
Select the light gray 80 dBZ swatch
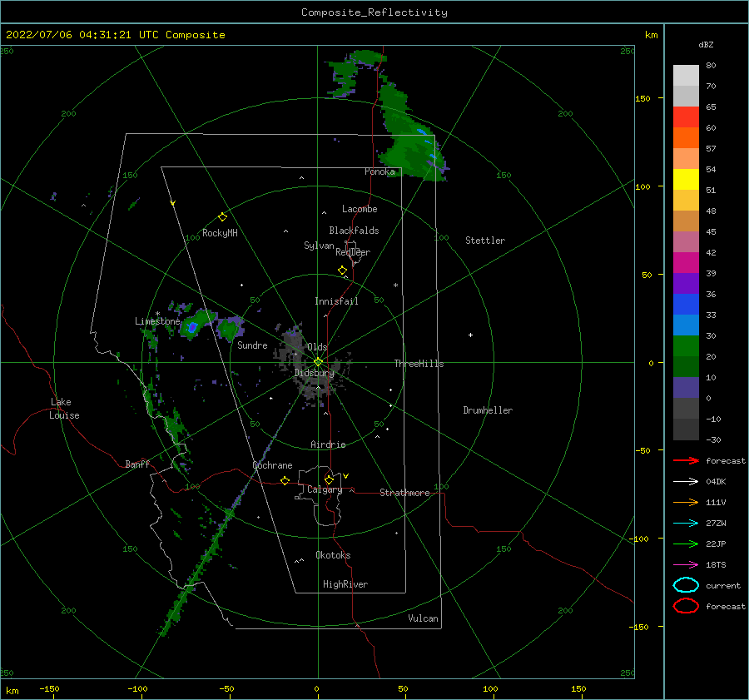(x=686, y=76)
